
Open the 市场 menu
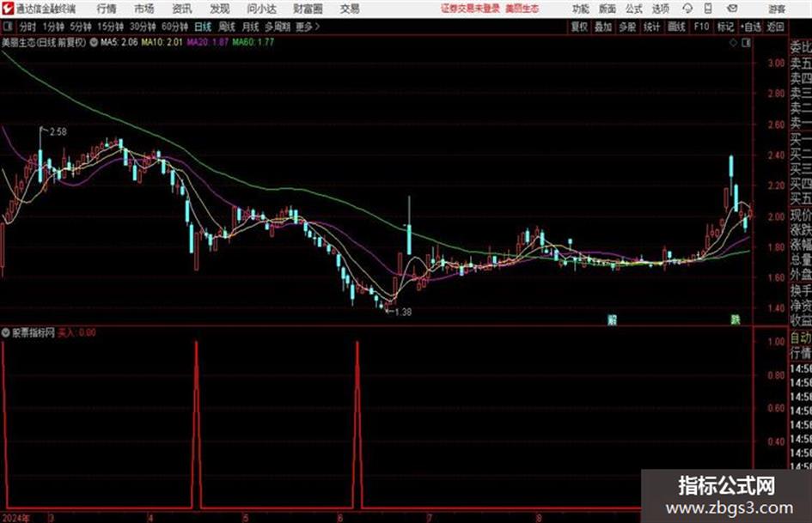pos(144,9)
